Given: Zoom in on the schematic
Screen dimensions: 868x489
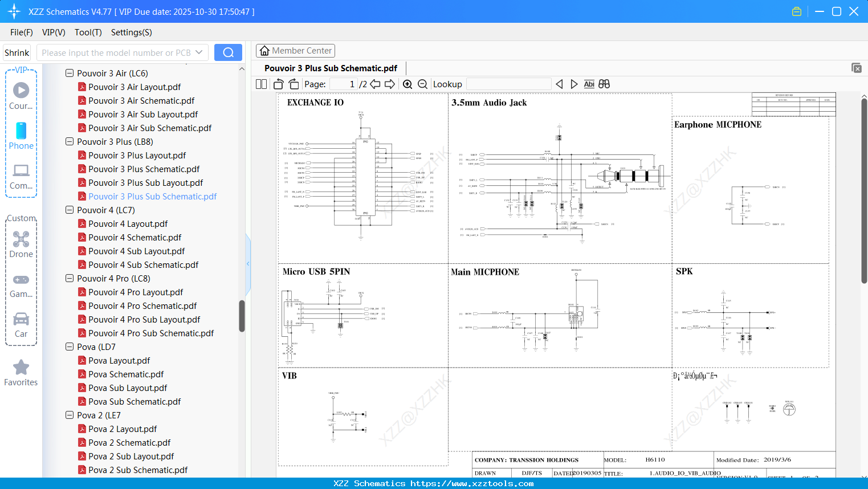Looking at the screenshot, I should point(407,83).
